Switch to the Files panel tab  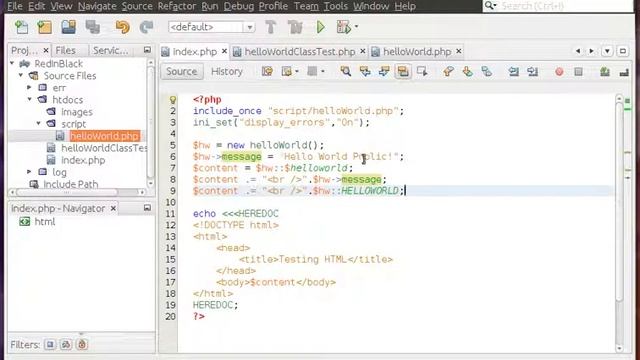tap(65, 50)
